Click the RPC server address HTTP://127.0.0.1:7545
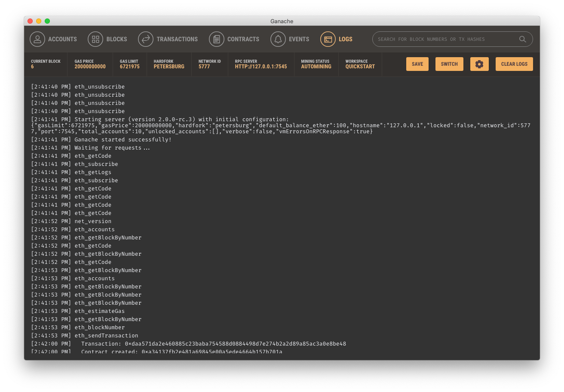This screenshot has width=564, height=392. (261, 67)
